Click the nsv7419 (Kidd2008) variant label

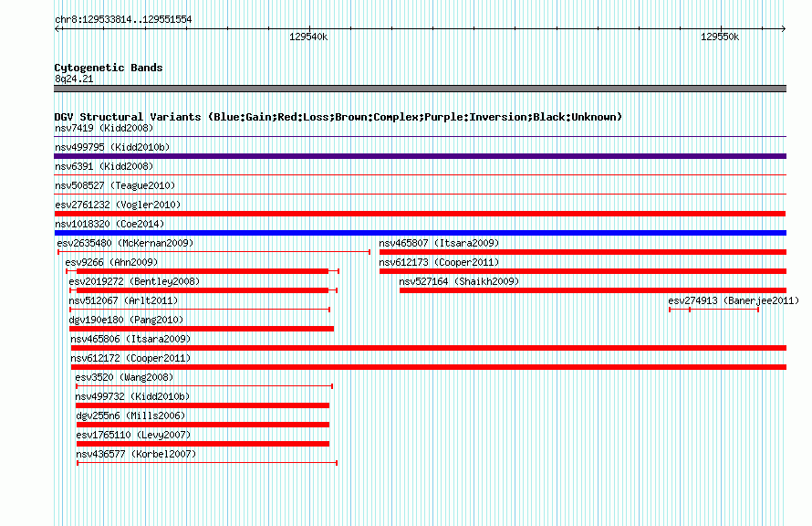[104, 128]
